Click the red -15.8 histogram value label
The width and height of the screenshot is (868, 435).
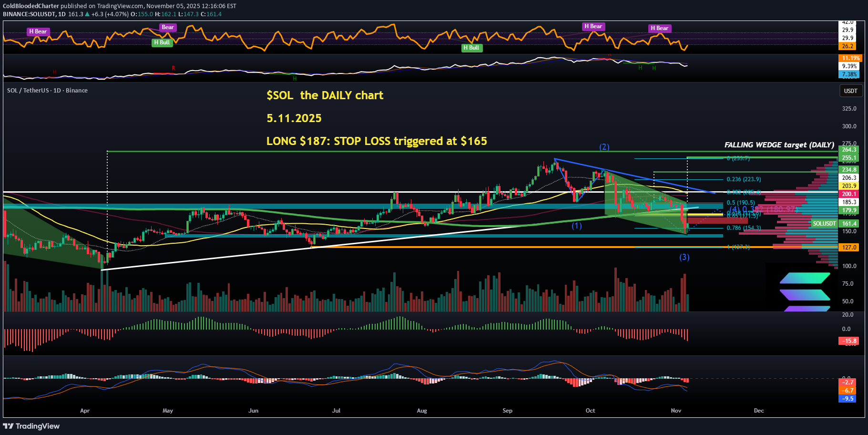tap(848, 341)
